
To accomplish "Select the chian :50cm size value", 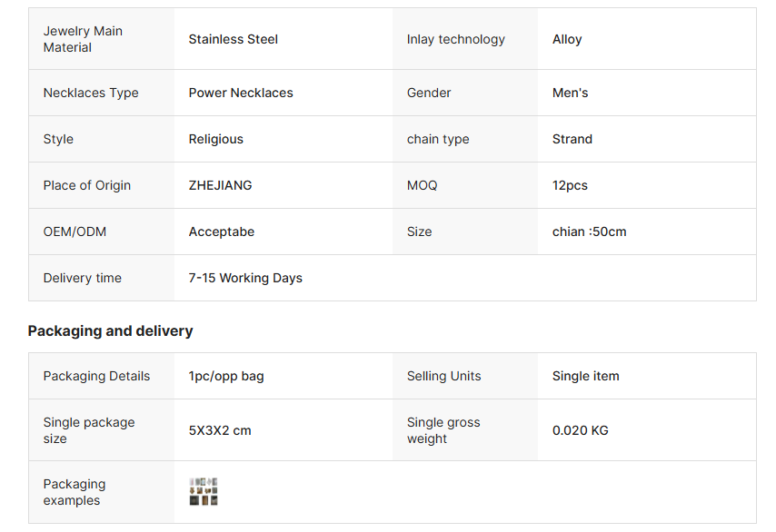I will [x=590, y=232].
